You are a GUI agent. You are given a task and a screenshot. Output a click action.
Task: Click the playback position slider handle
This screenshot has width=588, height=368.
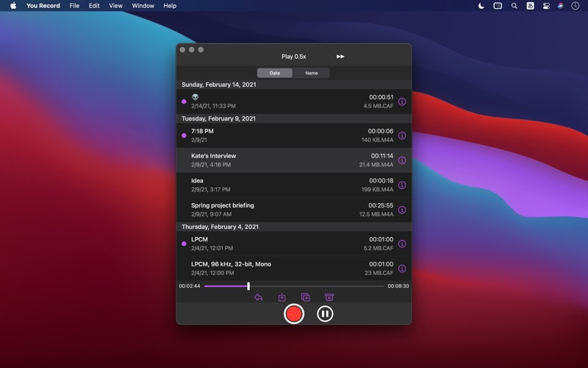click(248, 286)
